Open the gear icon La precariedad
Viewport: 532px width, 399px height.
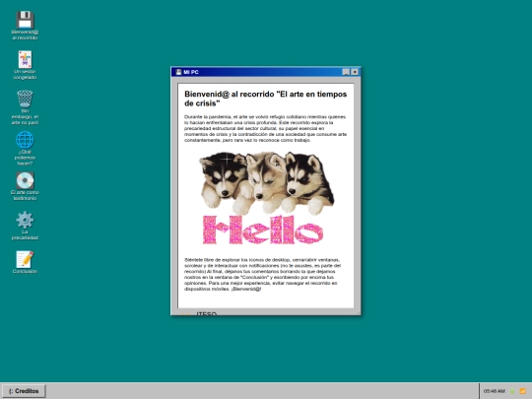pos(25,226)
